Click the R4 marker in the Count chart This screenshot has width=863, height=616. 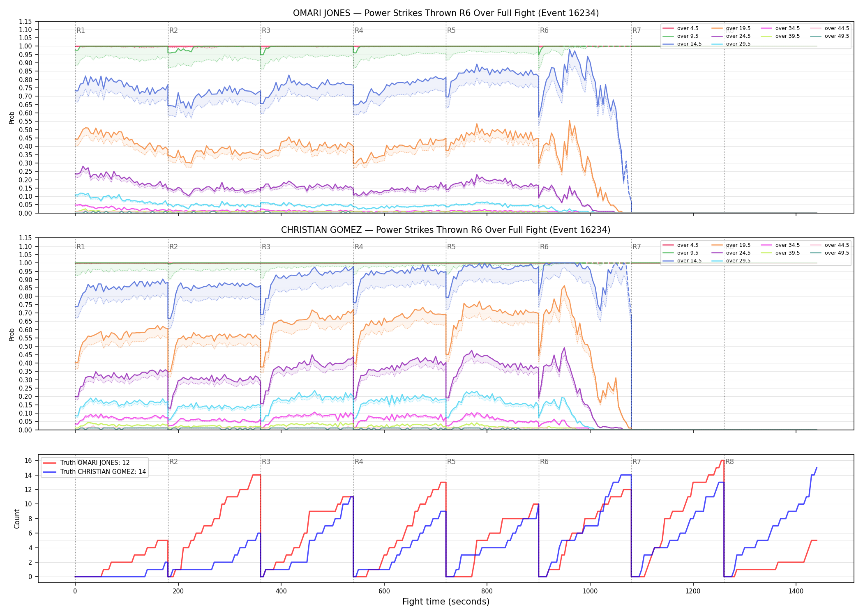tap(359, 462)
